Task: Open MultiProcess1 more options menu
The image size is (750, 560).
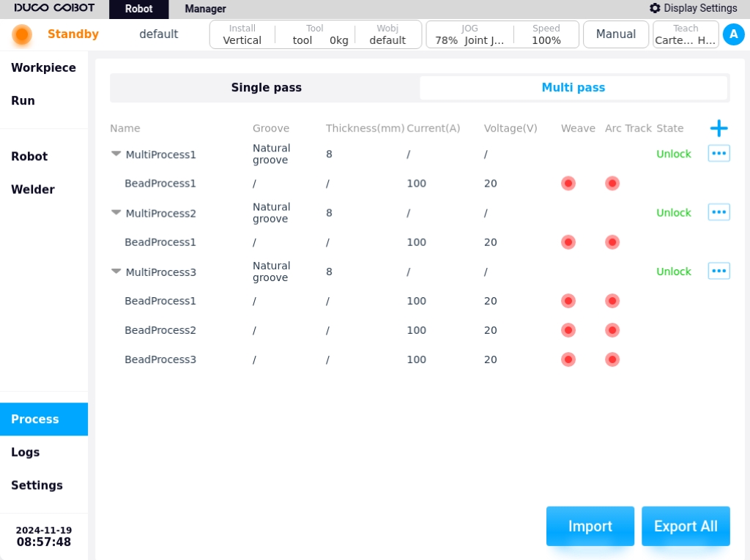Action: (x=719, y=154)
